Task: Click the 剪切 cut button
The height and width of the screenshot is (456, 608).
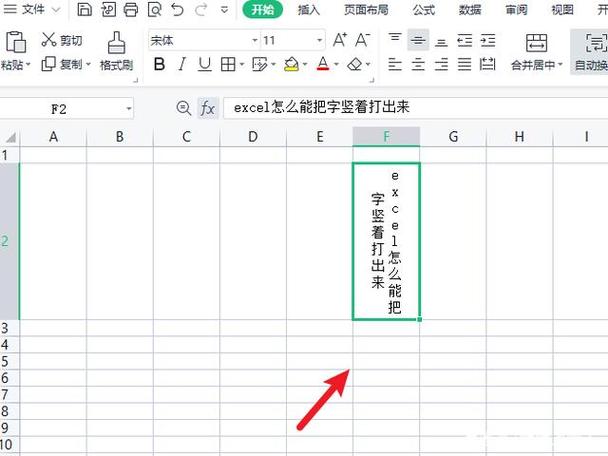Action: [62, 40]
